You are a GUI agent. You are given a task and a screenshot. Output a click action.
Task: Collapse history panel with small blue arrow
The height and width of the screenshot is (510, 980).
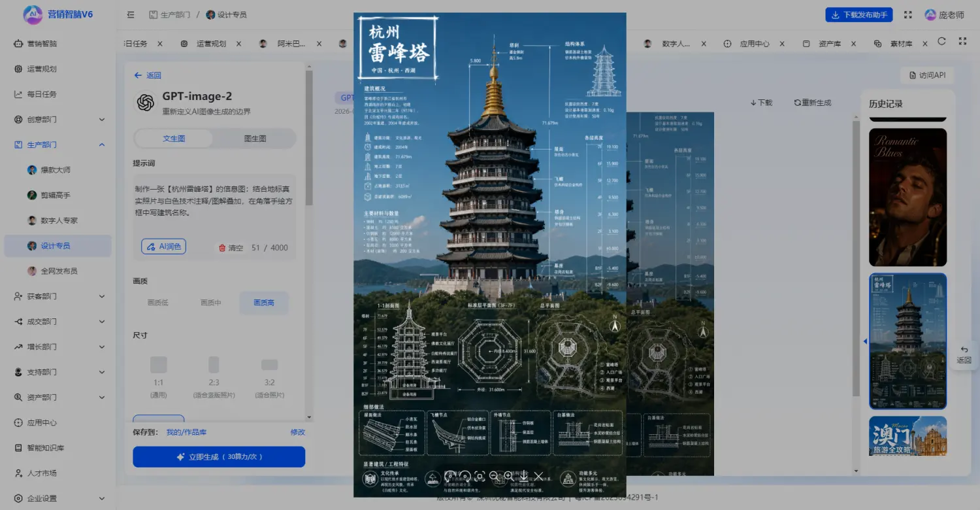pyautogui.click(x=865, y=341)
